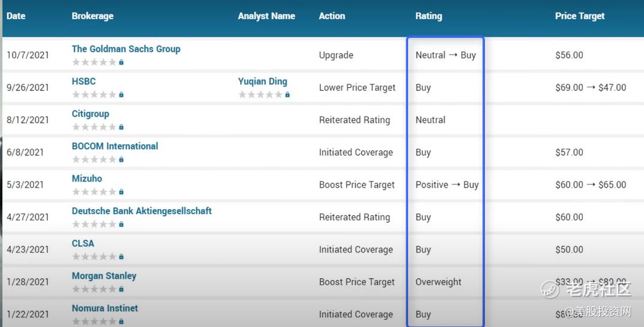Select the date cell 1/22/2021

pos(28,314)
